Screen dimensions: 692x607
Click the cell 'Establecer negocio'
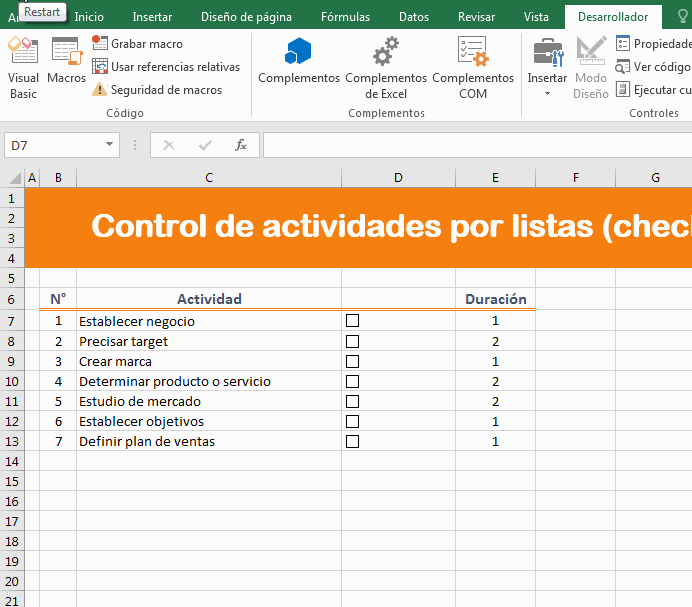(x=209, y=321)
